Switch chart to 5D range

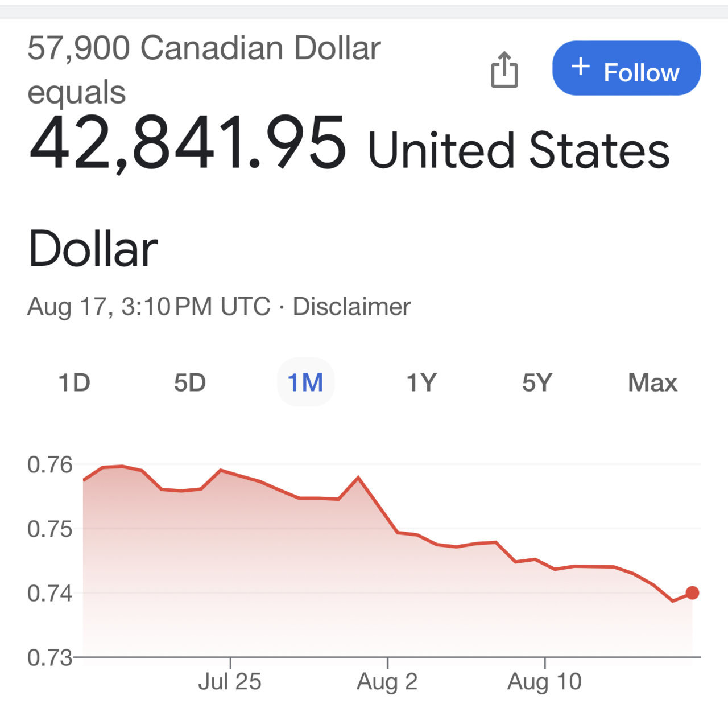pyautogui.click(x=190, y=382)
